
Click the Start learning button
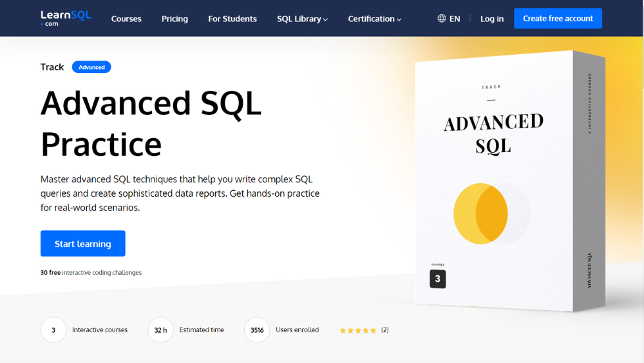tap(83, 243)
